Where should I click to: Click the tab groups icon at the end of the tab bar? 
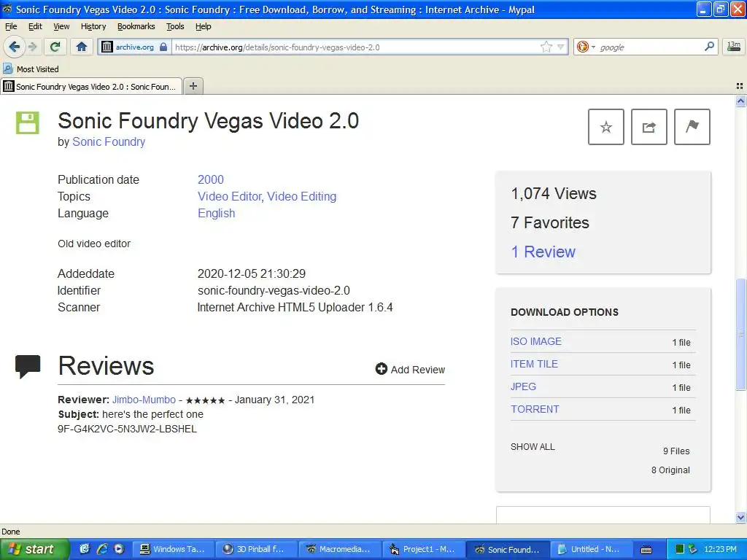740,86
